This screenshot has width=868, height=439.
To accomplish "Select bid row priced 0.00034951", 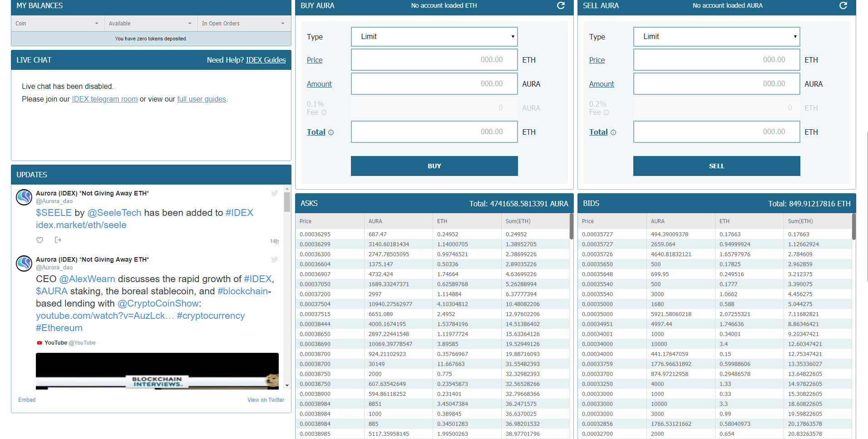I will [715, 324].
